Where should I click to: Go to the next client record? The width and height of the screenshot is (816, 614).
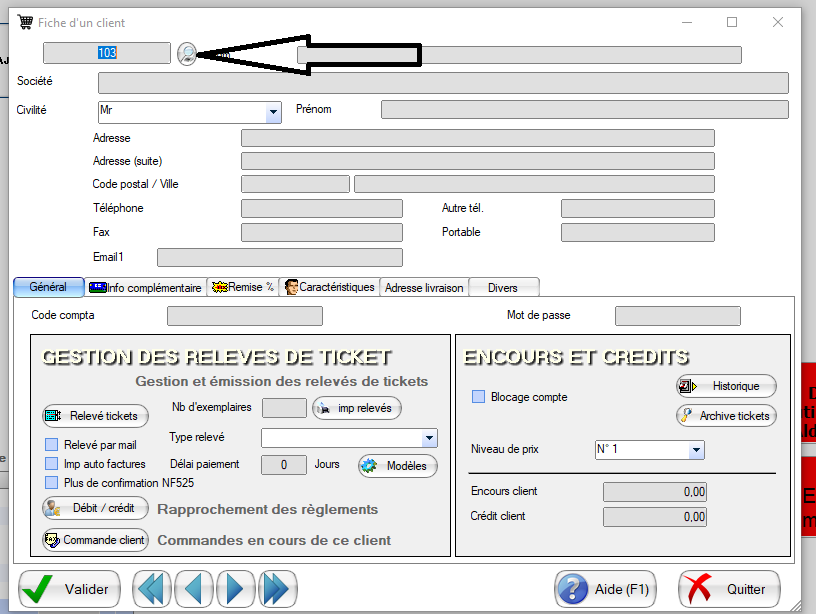coord(235,588)
